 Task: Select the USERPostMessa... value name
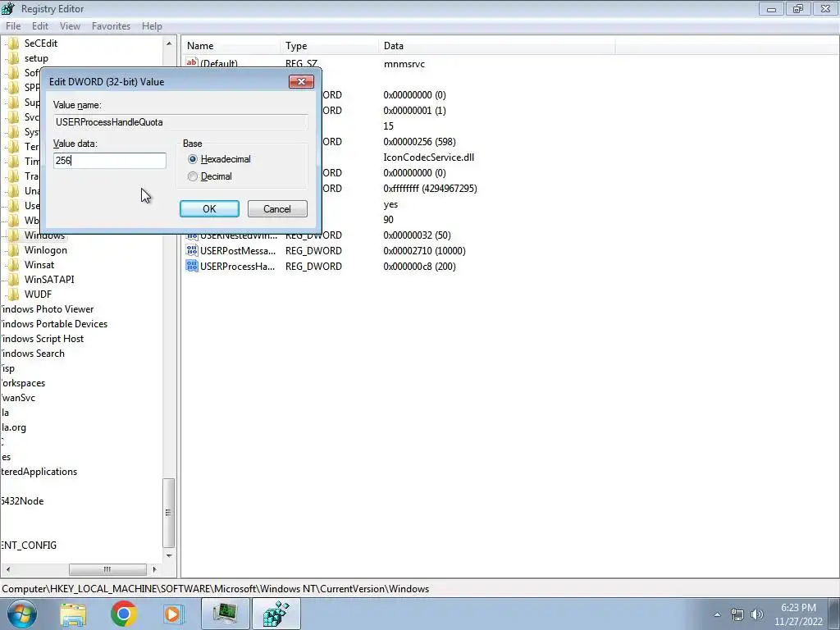pyautogui.click(x=238, y=251)
